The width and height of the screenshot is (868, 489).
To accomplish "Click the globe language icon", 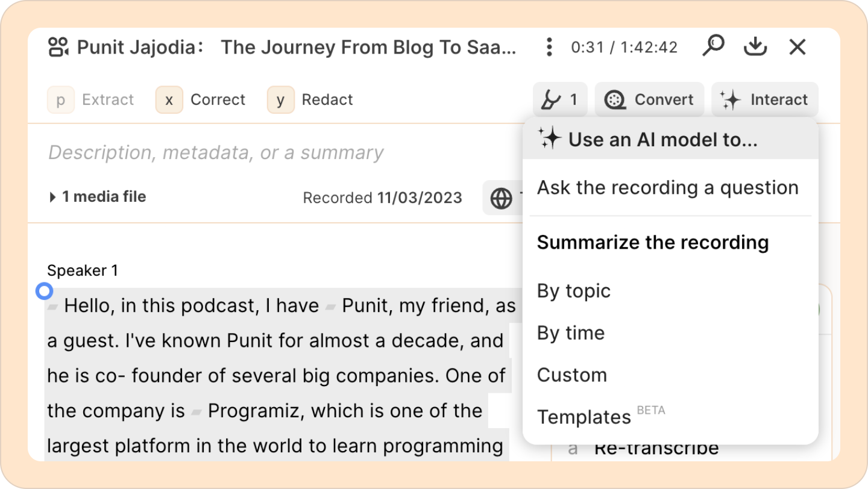I will [502, 198].
